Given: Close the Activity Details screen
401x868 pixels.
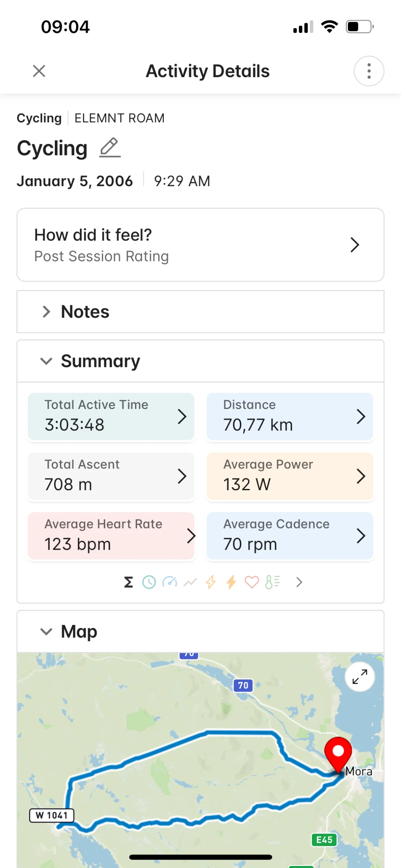Looking at the screenshot, I should click(x=39, y=71).
